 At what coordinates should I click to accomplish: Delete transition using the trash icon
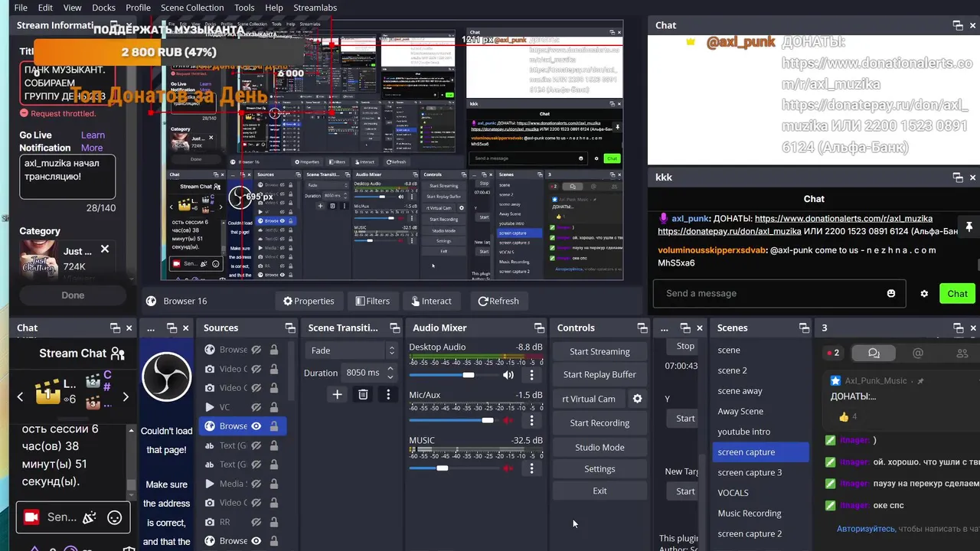pyautogui.click(x=363, y=394)
